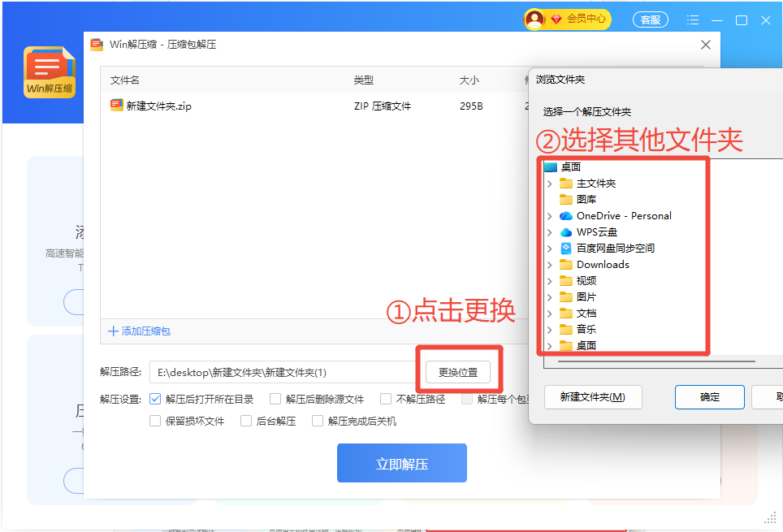Click the 解压路径 path input field
The image size is (783, 532).
pyautogui.click(x=280, y=372)
